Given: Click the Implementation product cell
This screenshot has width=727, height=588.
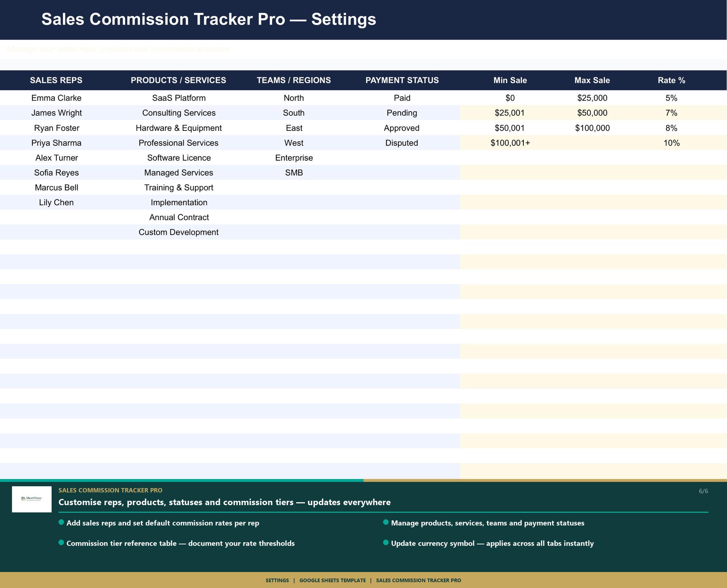Looking at the screenshot, I should [x=179, y=202].
